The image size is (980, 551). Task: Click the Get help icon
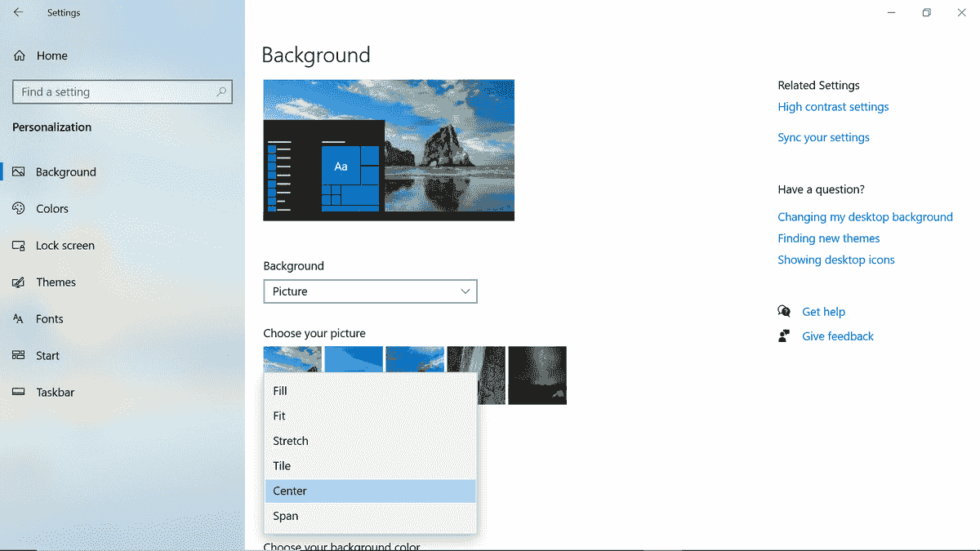pyautogui.click(x=784, y=311)
